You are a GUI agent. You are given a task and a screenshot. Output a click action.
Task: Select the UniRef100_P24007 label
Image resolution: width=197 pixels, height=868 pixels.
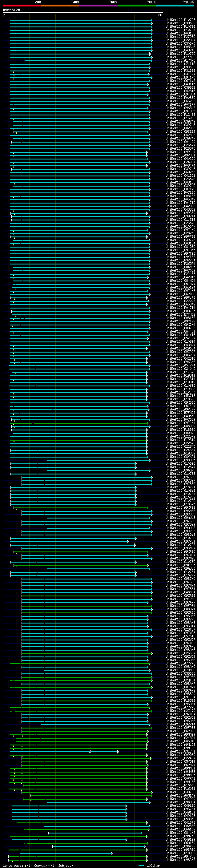point(180,162)
